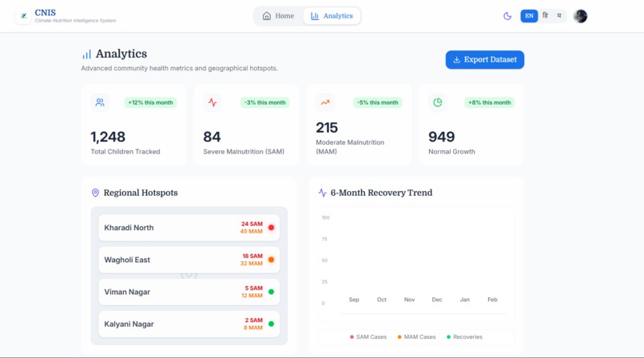644x358 pixels.
Task: Click the +12% this month badge
Action: (150, 102)
